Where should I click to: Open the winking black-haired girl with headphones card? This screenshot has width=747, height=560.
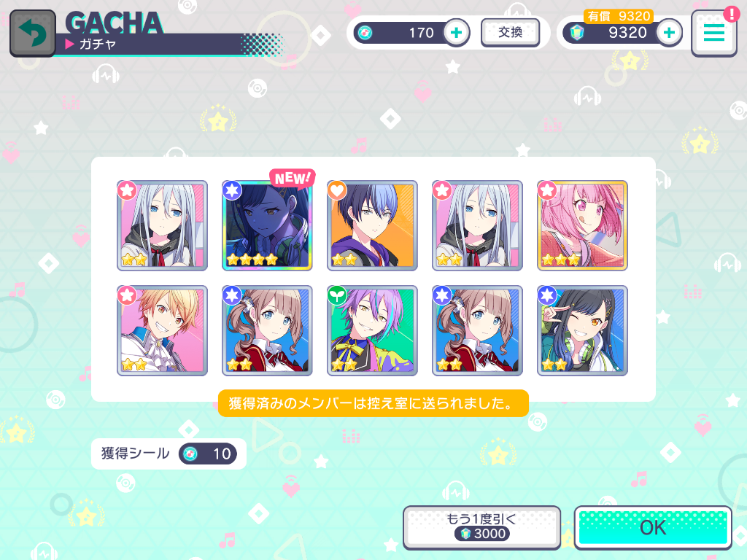pos(582,330)
